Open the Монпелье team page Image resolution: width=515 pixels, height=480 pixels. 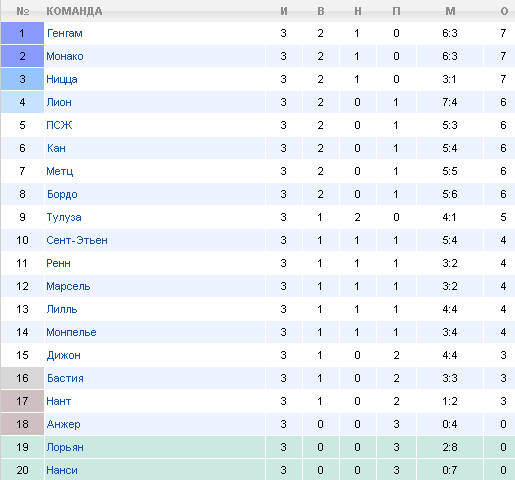(x=71, y=332)
